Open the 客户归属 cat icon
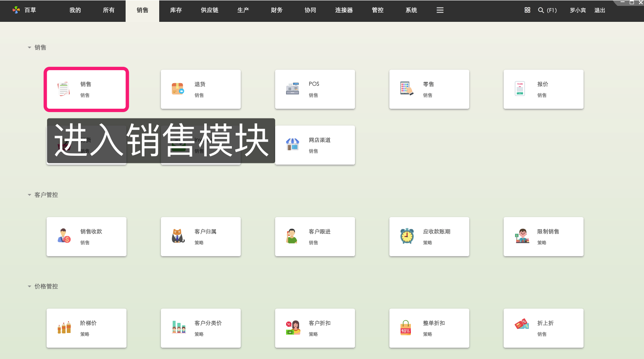 (178, 236)
